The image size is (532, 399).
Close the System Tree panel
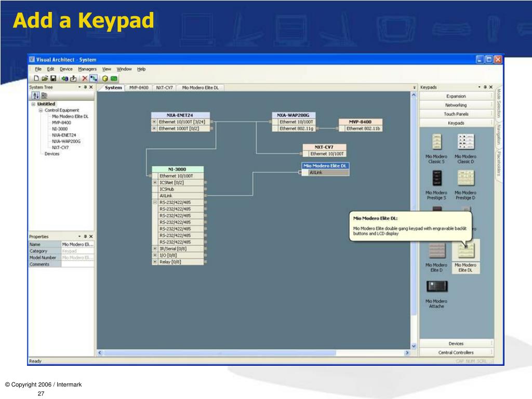click(x=91, y=87)
